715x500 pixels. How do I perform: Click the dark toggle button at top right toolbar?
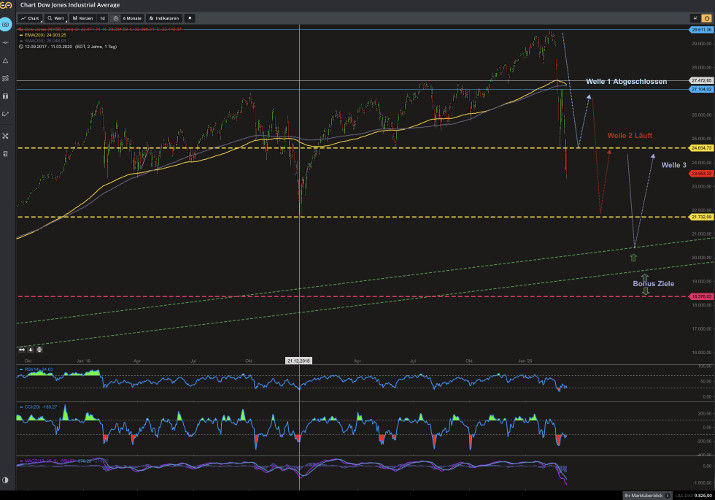pos(695,18)
